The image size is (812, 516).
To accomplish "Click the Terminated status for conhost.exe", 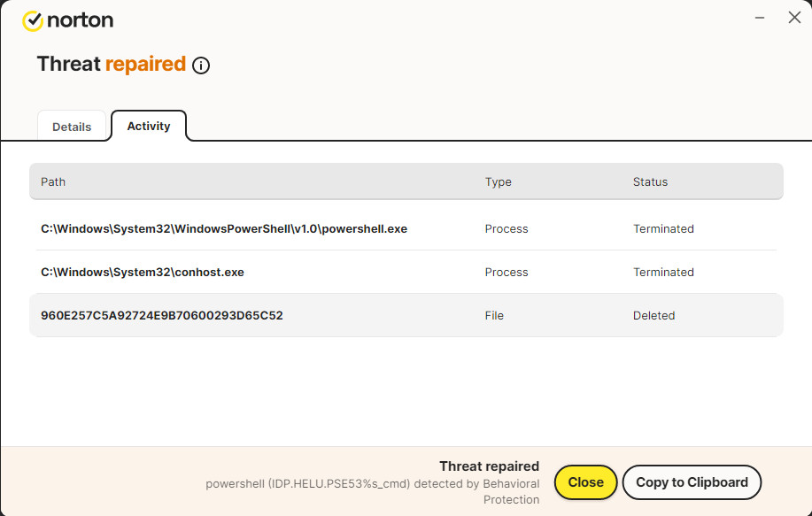I will click(663, 272).
